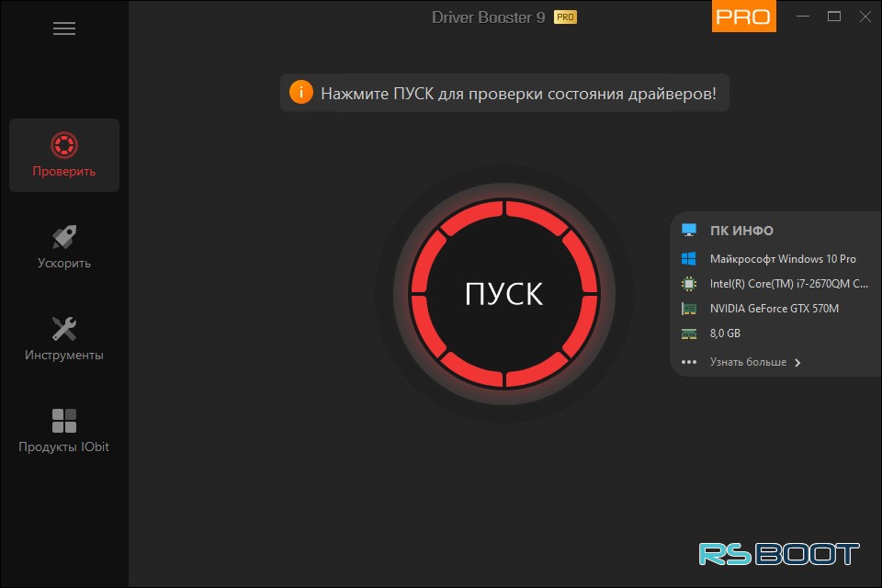Click the RAM memory icon

688,334
